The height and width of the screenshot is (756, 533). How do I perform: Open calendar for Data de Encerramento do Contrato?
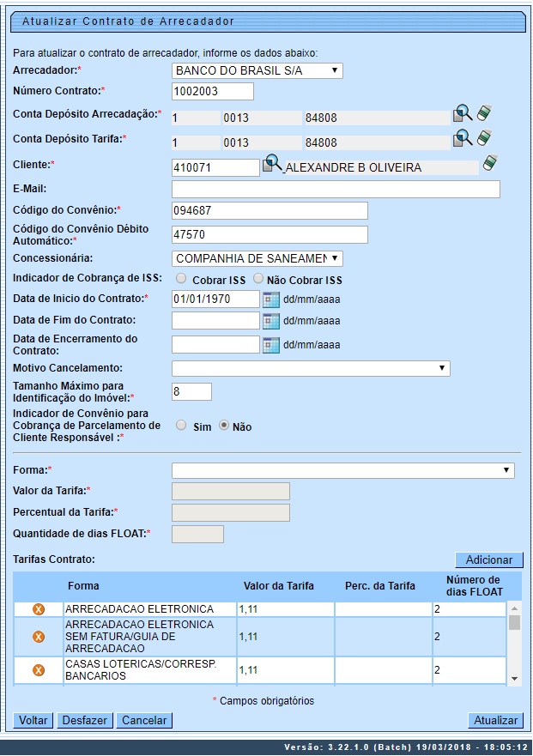(x=271, y=345)
